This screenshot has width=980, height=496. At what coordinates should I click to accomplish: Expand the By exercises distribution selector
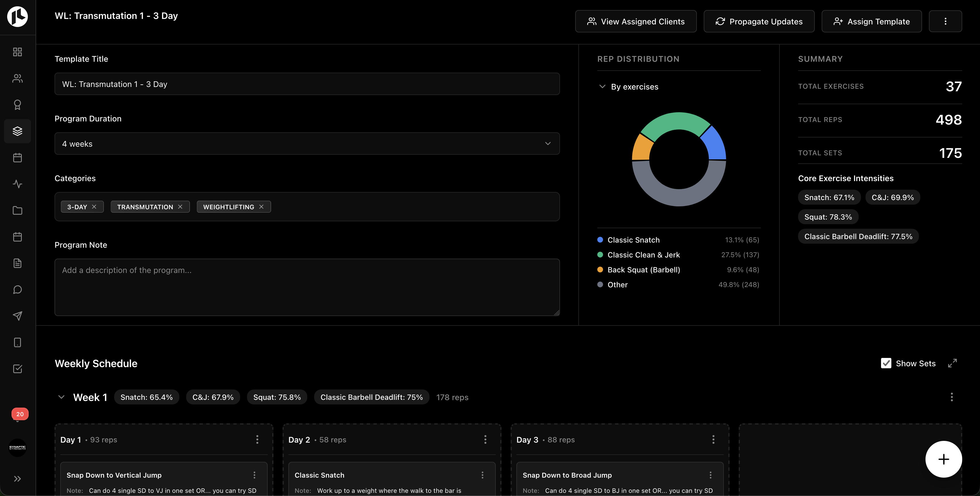[x=629, y=87]
